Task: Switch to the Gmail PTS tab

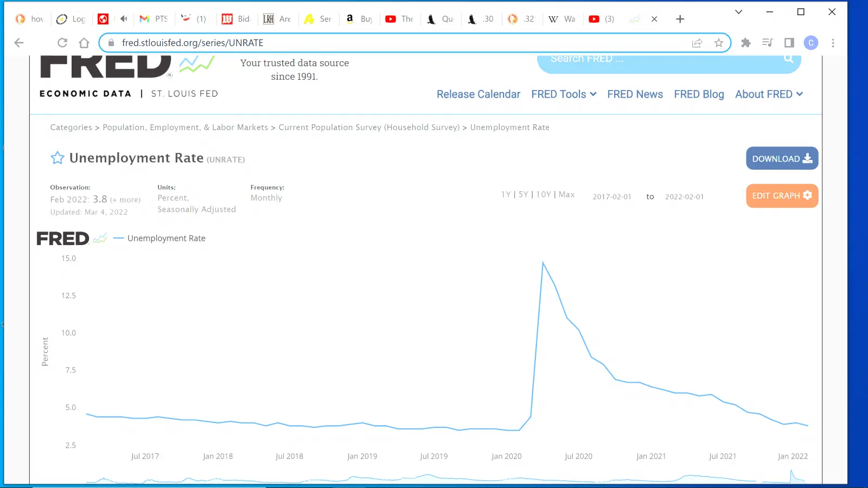Action: point(154,19)
